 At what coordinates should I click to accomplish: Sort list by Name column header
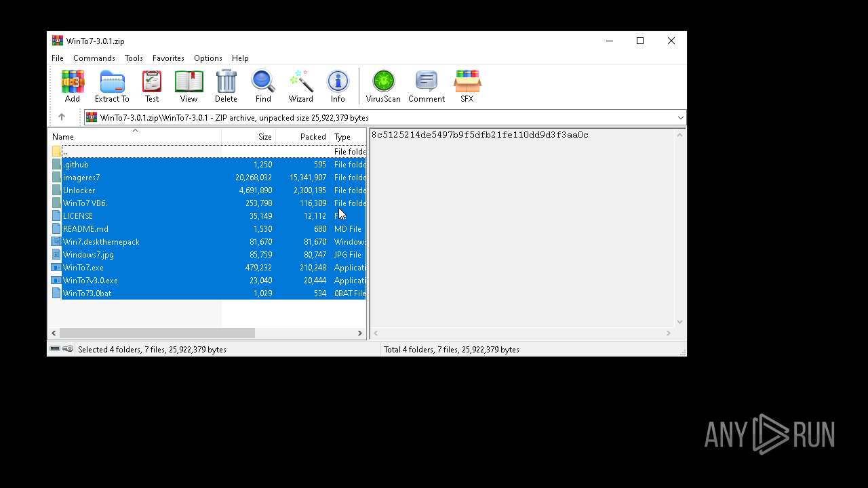[x=134, y=136]
